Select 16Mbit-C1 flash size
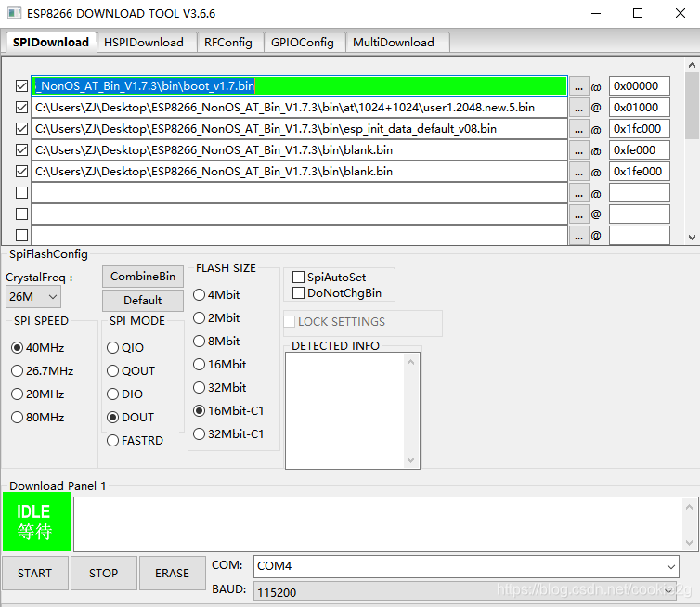 click(228, 411)
